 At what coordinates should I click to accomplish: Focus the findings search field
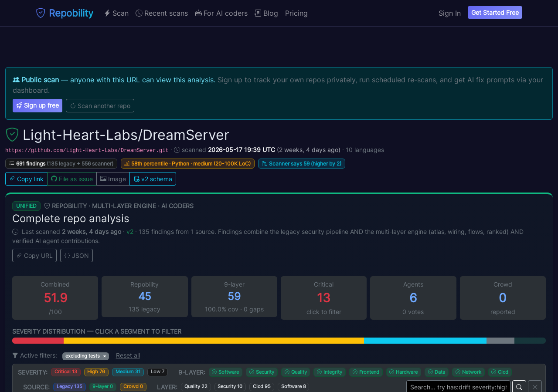458,387
